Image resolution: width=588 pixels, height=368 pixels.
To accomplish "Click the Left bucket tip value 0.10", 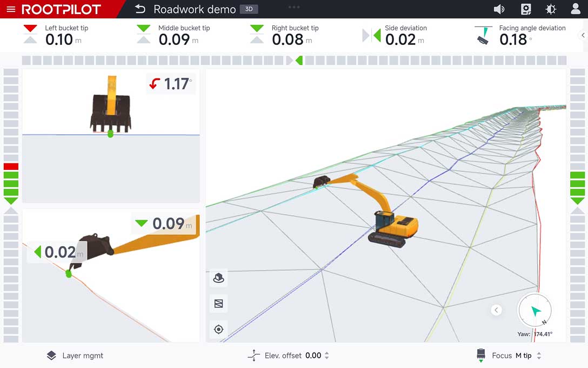I will (x=59, y=40).
